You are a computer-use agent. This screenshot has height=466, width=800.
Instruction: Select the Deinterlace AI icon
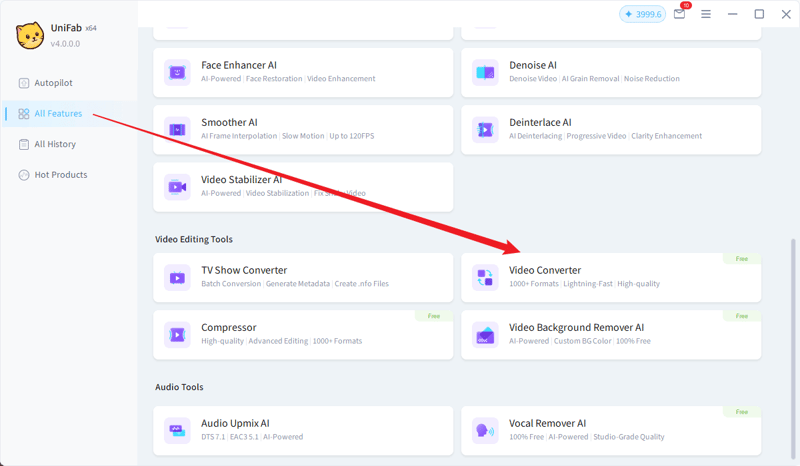click(x=485, y=129)
